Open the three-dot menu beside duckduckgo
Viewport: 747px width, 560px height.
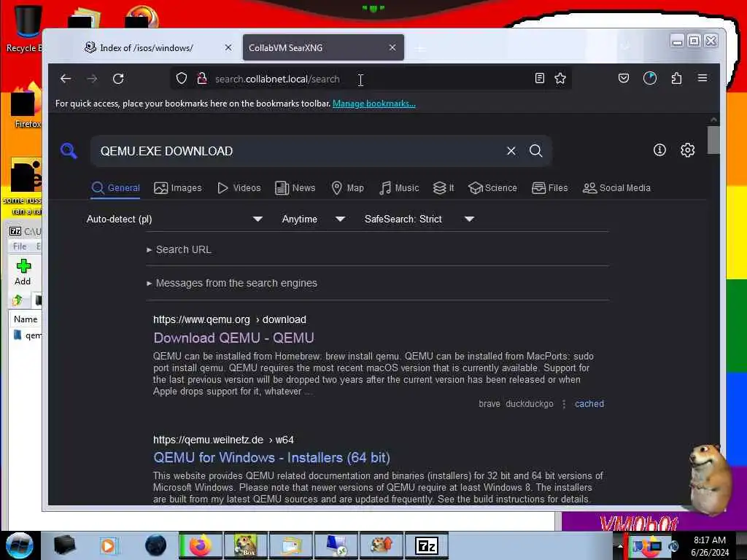[x=564, y=404]
